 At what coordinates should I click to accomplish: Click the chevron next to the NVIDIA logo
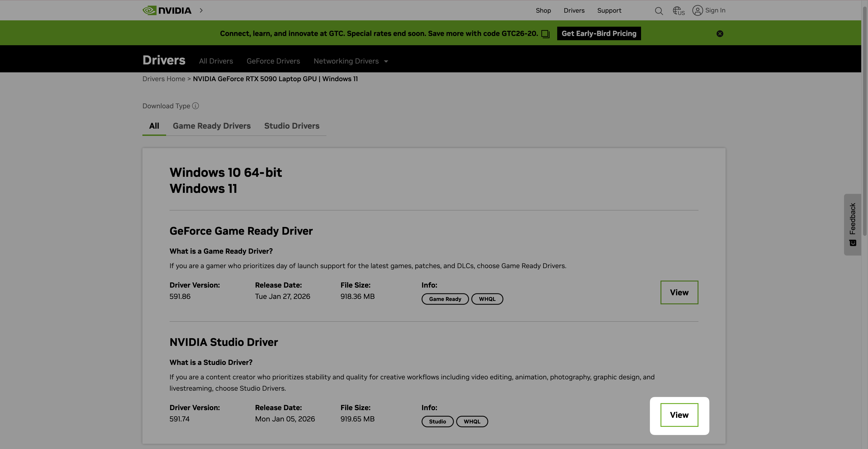click(x=201, y=10)
